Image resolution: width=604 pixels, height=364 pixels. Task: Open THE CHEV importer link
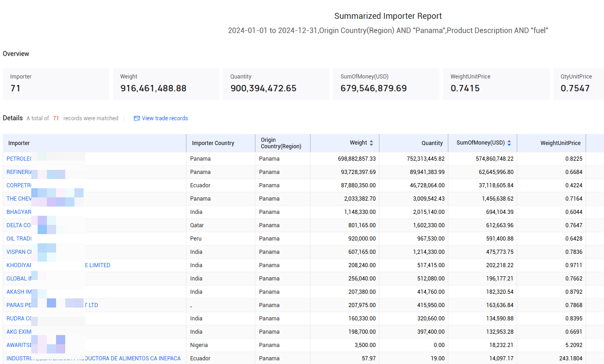click(19, 199)
